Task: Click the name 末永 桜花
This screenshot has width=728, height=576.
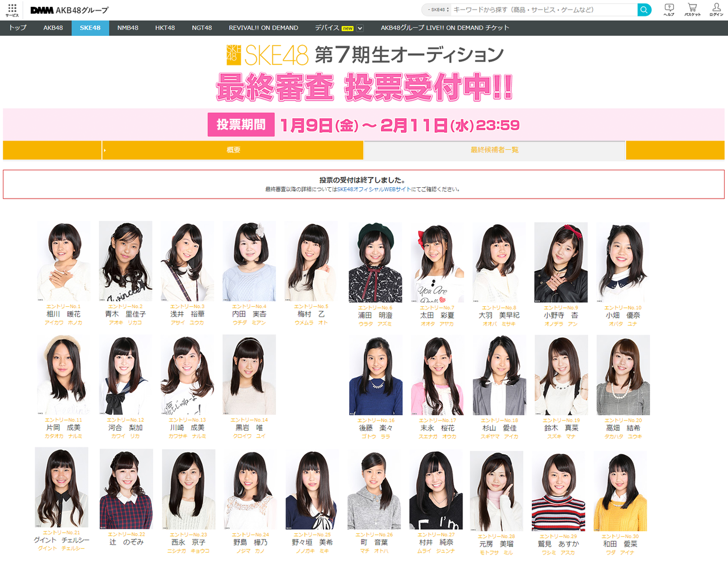Action: pyautogui.click(x=437, y=428)
